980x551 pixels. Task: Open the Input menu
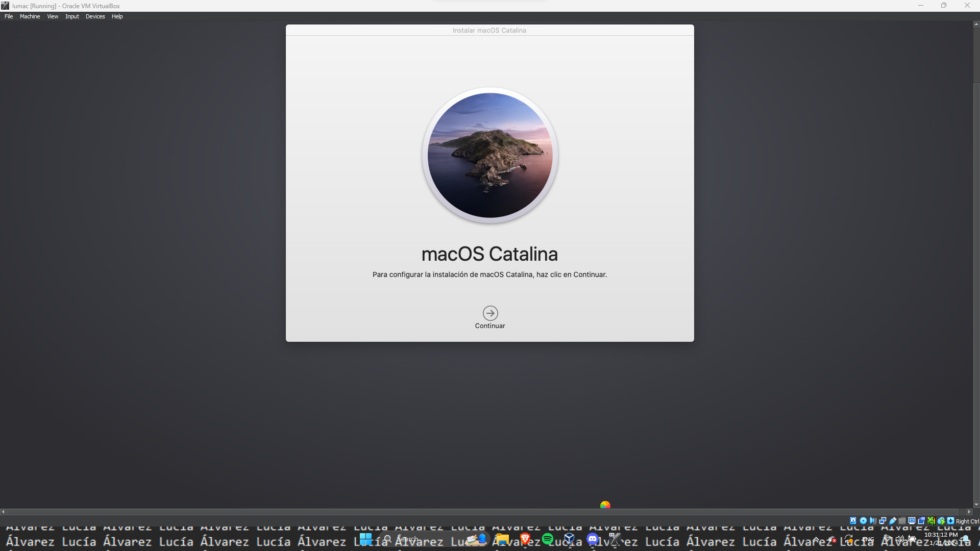click(x=72, y=16)
